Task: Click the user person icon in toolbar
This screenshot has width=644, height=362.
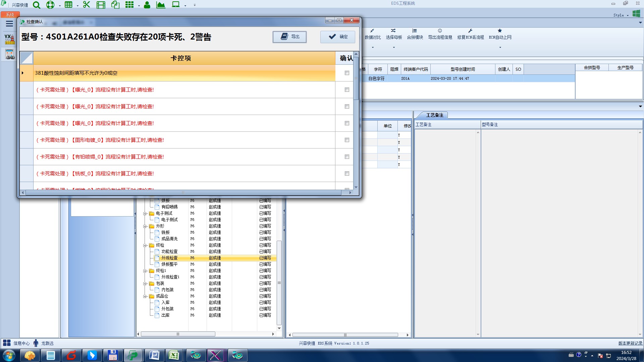Action: click(147, 5)
